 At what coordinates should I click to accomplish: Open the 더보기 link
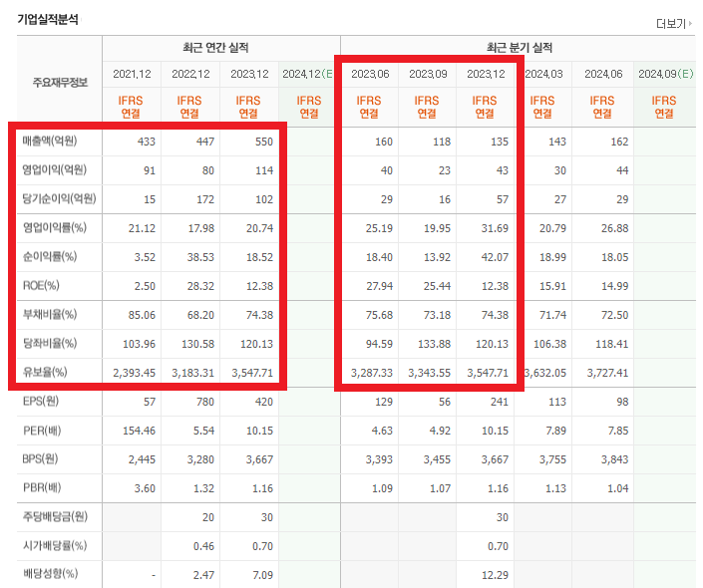point(674,23)
